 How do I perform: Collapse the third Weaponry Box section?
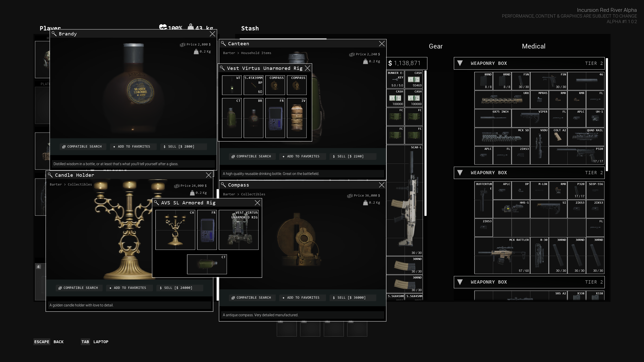coord(460,282)
